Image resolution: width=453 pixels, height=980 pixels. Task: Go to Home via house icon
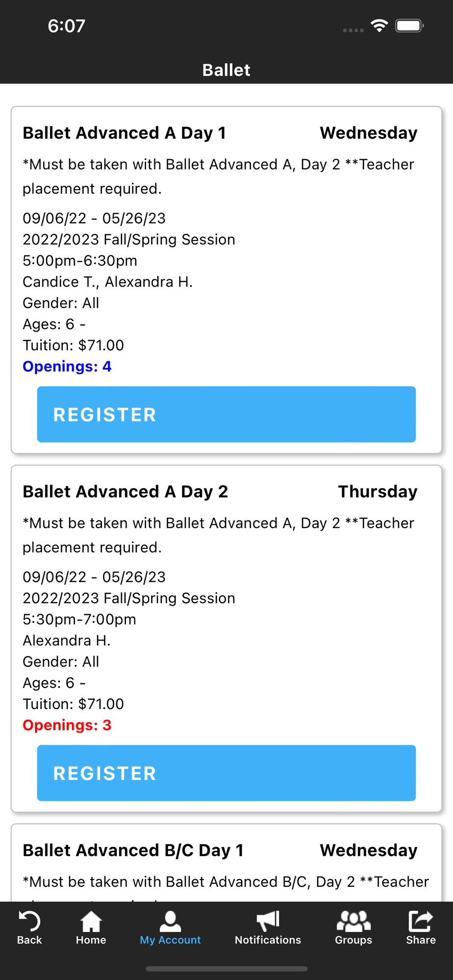tap(91, 921)
